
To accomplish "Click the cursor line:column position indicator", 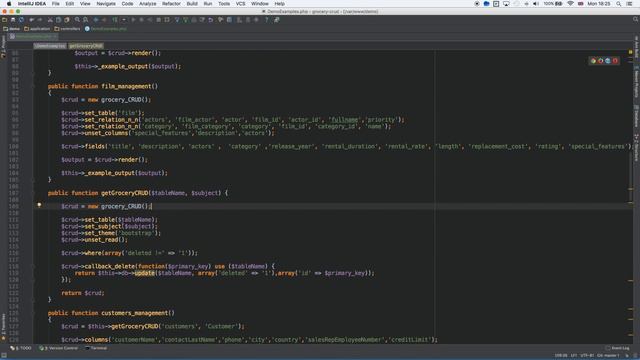I will [x=561, y=356].
